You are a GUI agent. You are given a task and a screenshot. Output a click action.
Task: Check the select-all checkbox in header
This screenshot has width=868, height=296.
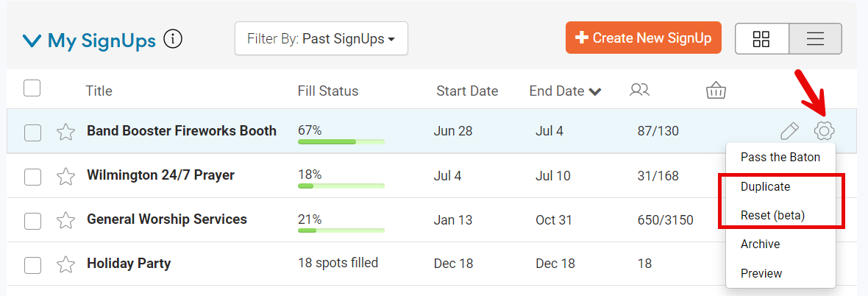pos(32,88)
